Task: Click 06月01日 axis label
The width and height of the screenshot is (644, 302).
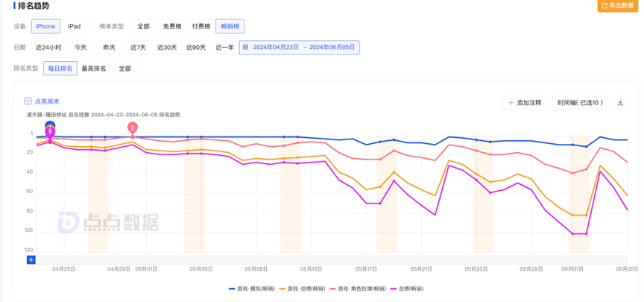Action: click(x=572, y=269)
